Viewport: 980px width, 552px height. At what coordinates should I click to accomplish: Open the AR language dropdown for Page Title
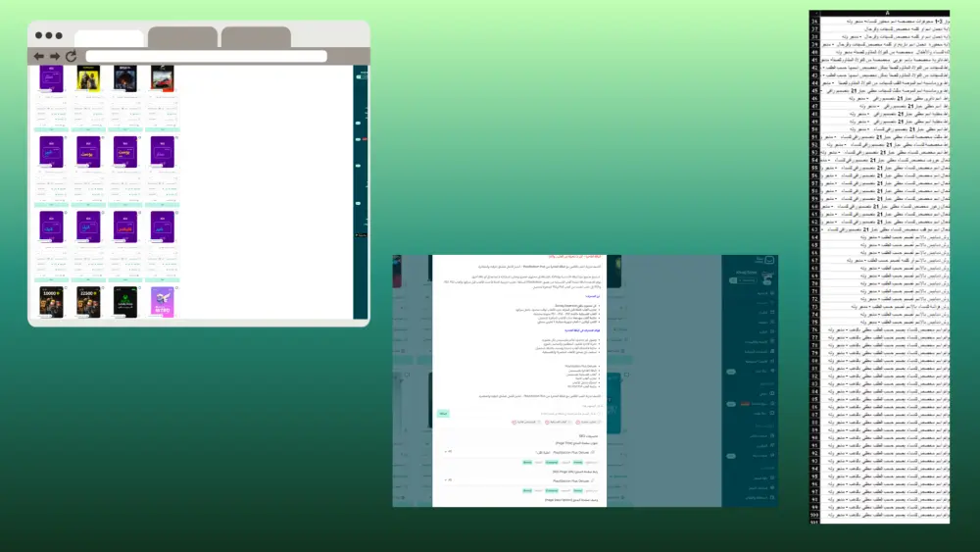(448, 451)
